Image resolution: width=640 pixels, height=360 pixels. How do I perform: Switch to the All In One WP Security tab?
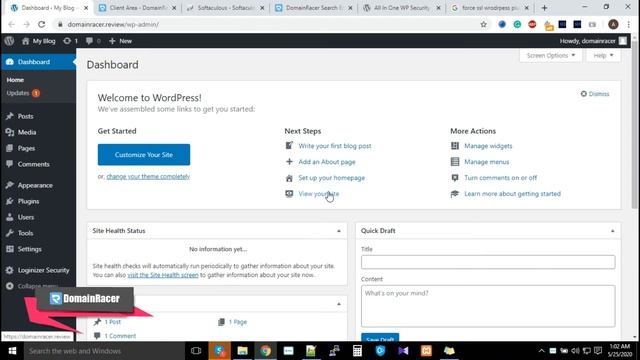click(402, 8)
